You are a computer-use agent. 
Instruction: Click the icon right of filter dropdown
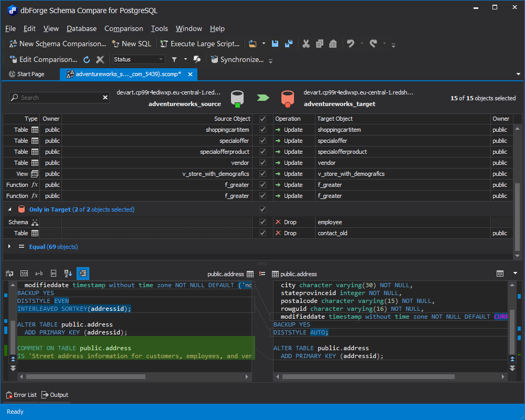[x=197, y=59]
